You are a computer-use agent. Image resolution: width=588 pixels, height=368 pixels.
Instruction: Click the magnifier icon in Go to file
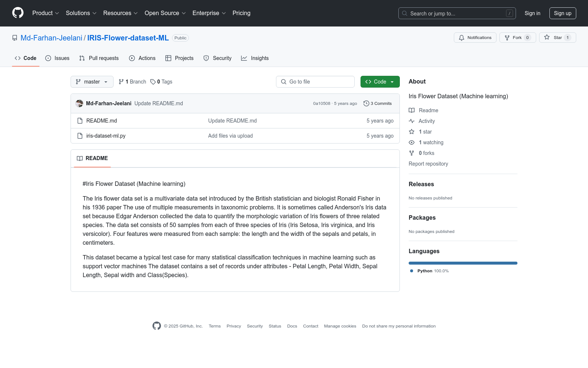coord(284,82)
